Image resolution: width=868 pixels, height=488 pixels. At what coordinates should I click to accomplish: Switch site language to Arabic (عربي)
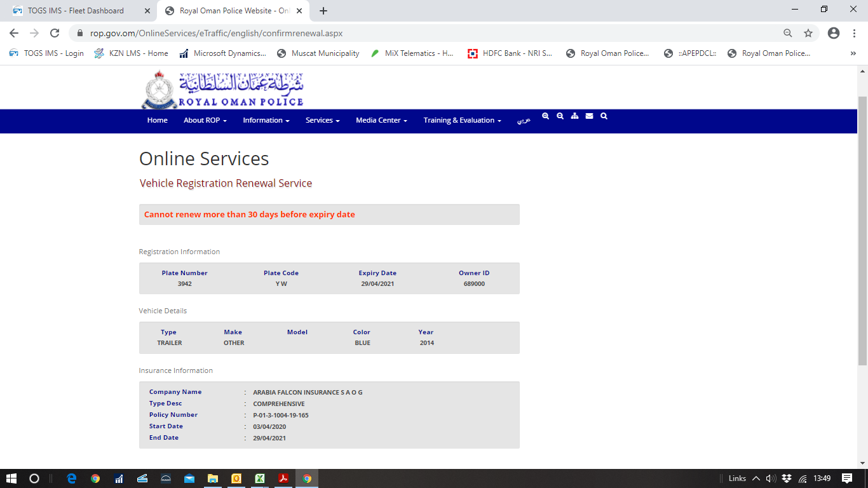523,120
